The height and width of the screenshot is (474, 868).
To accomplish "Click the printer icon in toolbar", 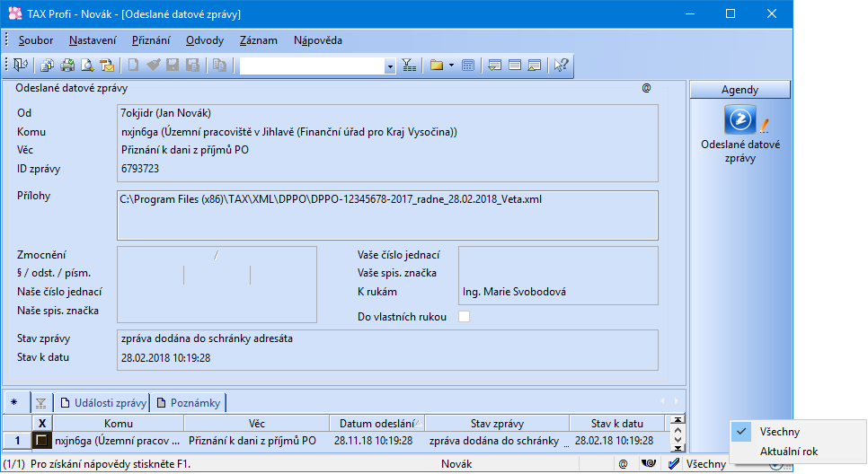I will click(67, 66).
